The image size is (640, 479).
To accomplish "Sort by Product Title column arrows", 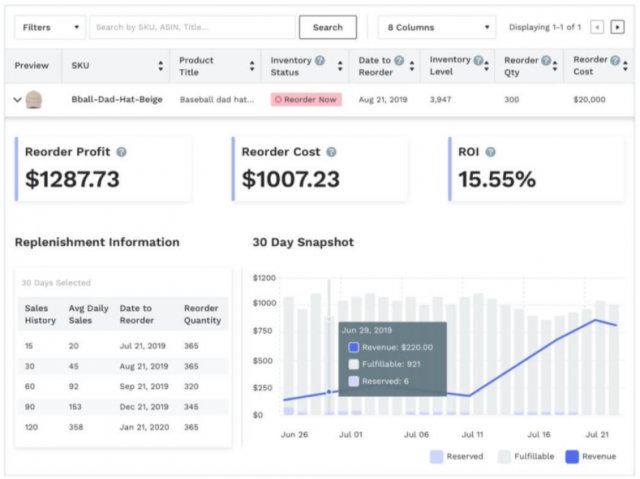I will click(252, 66).
